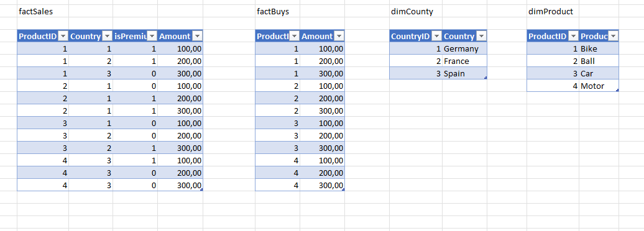644x231 pixels.
Task: Select ProductID 1 cell beside Bike
Action: 553,49
